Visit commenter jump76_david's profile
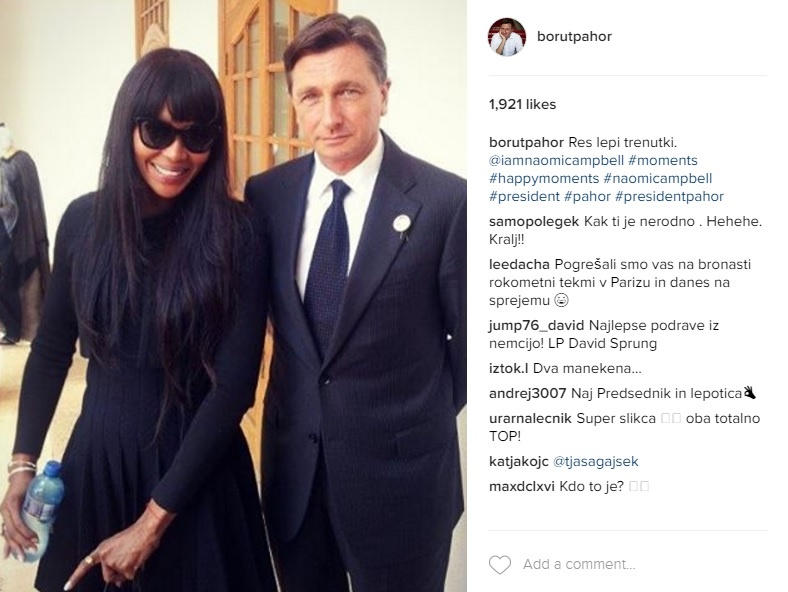The height and width of the screenshot is (592, 788). tap(536, 326)
